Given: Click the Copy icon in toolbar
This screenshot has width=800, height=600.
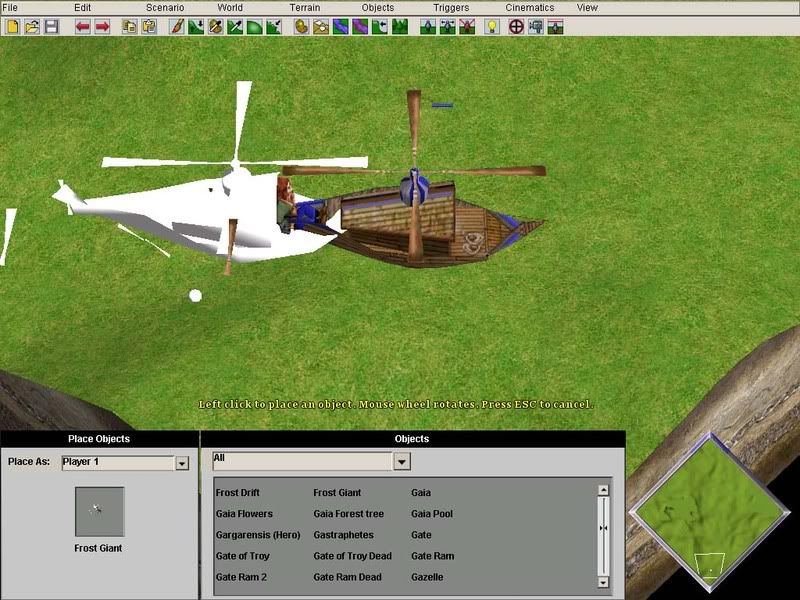Looking at the screenshot, I should pos(130,26).
